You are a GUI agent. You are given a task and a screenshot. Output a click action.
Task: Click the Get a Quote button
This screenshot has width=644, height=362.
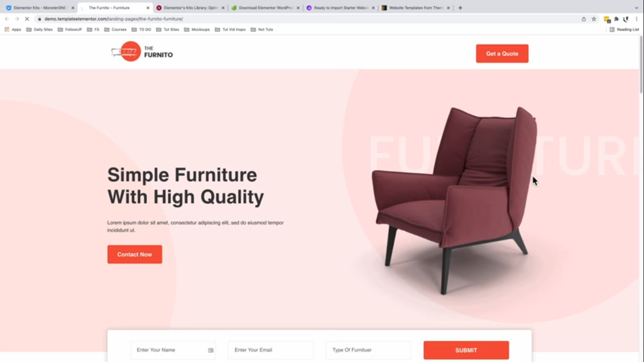502,54
